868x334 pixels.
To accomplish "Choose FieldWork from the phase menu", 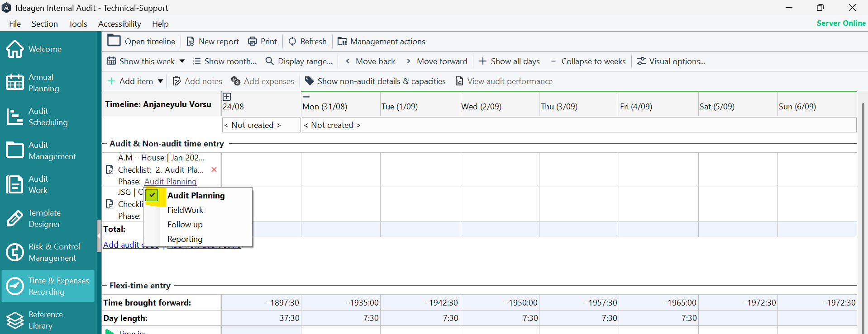I will (x=198, y=210).
